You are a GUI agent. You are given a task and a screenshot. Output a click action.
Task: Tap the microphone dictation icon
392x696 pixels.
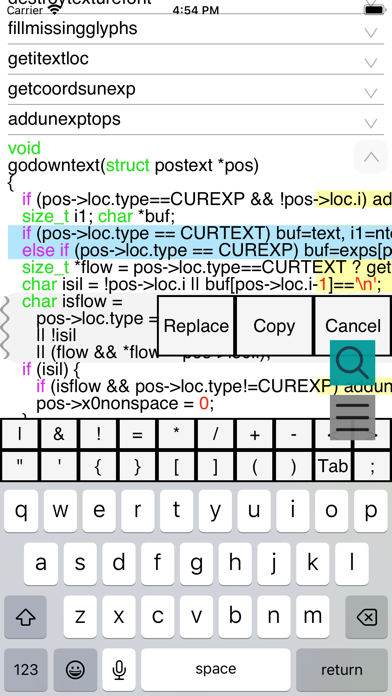[119, 669]
